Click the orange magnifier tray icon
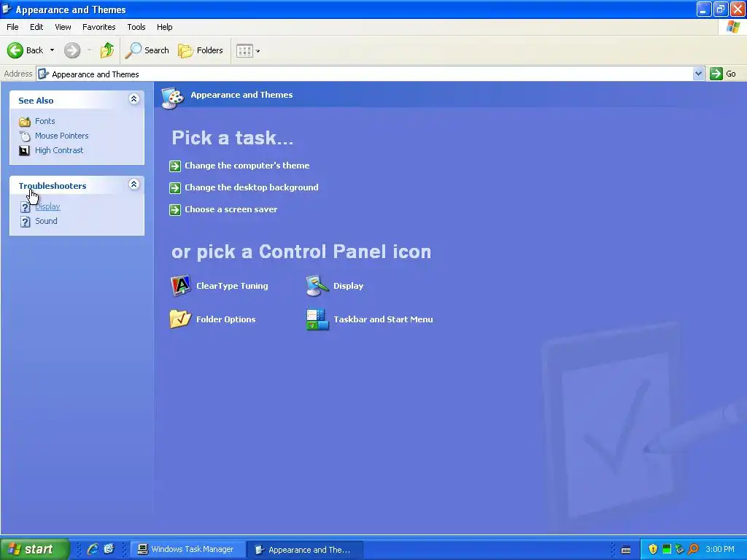Viewport: 747px width, 560px height. pyautogui.click(x=693, y=549)
